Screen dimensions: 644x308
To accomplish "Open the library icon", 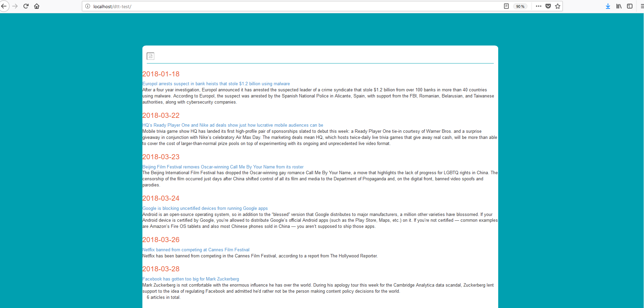I will 619,6.
